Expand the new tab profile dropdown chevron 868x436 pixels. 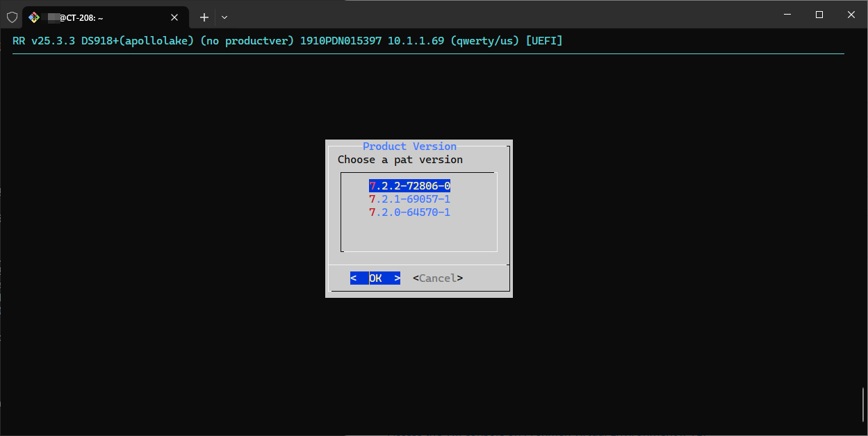(x=224, y=17)
